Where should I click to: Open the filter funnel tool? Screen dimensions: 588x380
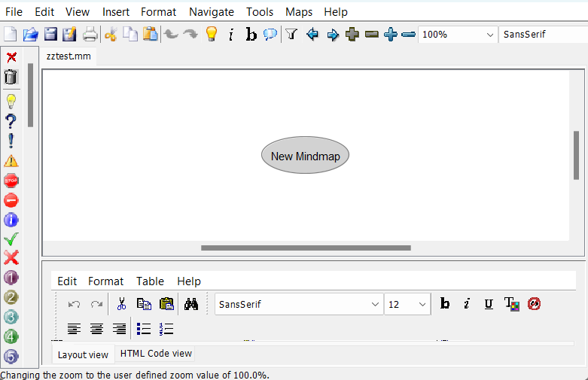pos(291,35)
